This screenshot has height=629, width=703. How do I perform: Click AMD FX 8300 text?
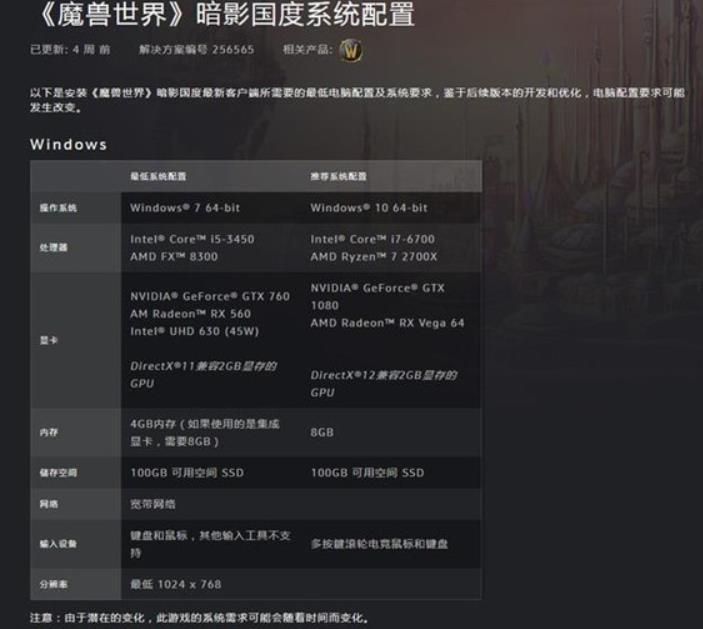click(x=174, y=256)
